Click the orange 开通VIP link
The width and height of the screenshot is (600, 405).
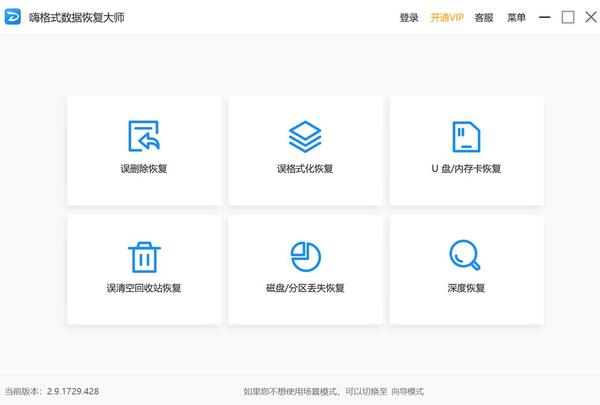(x=447, y=18)
